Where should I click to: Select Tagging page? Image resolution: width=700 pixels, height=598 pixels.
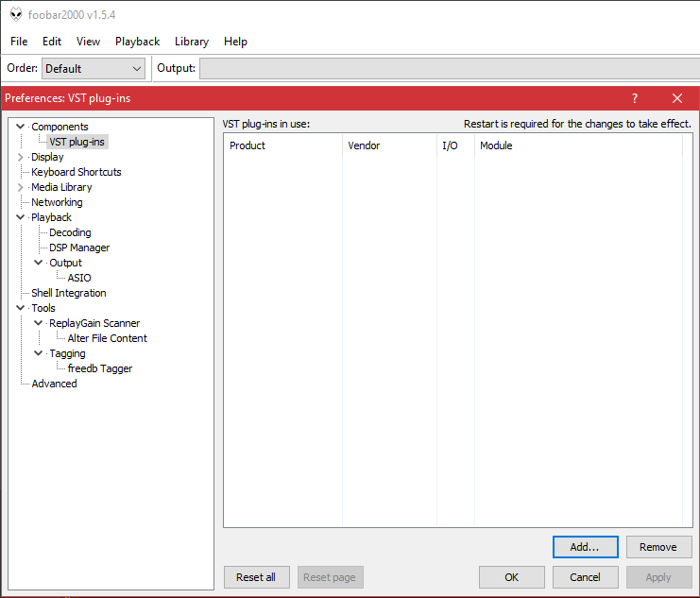(67, 353)
